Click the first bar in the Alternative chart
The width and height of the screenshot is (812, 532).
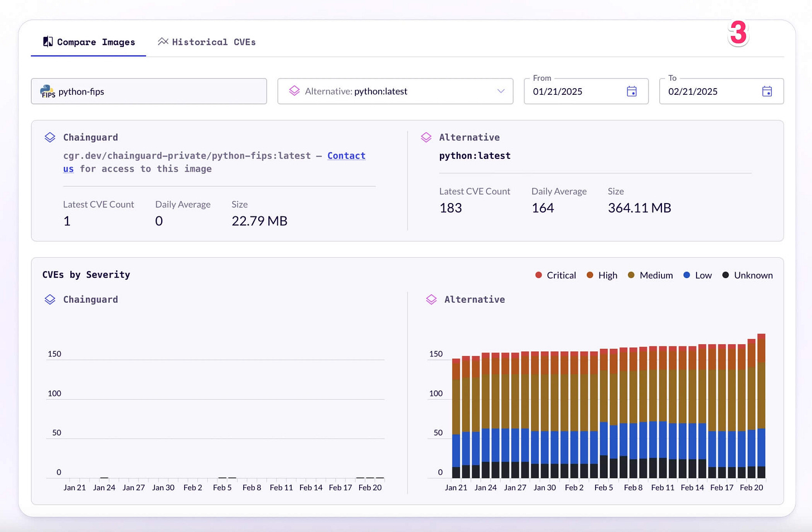tap(456, 418)
